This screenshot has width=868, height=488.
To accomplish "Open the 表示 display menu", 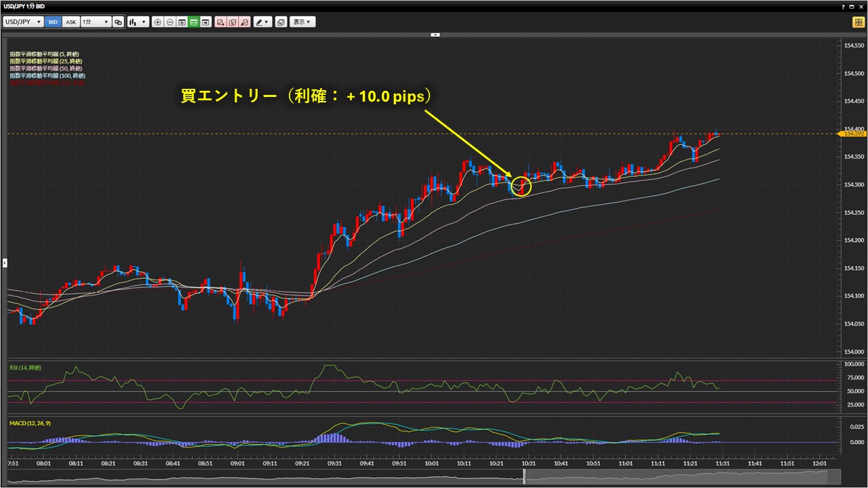I will [302, 22].
